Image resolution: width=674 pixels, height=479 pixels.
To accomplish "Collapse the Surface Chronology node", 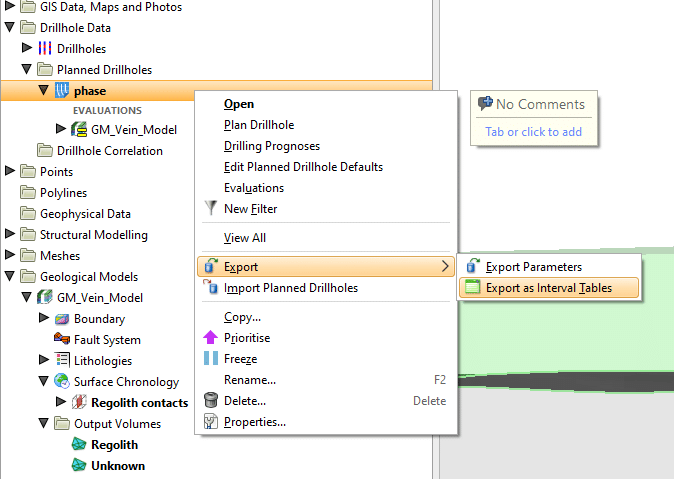I will [x=43, y=381].
